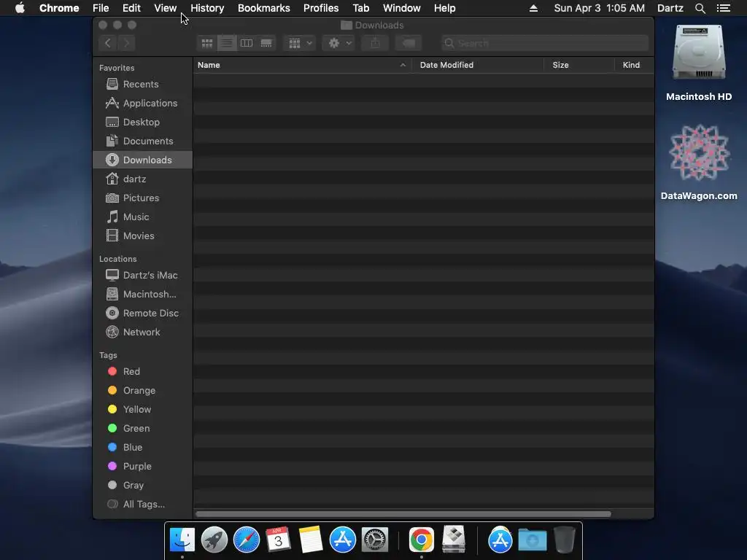
Task: Open Safari from the Dock
Action: (x=247, y=540)
